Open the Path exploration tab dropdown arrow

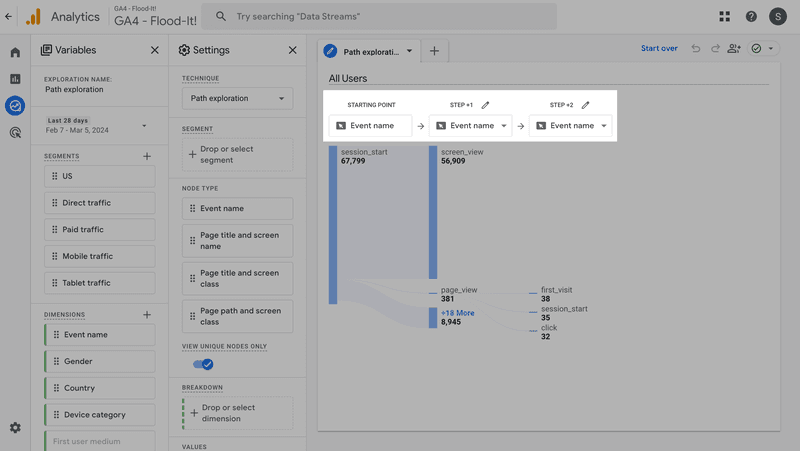coord(409,51)
